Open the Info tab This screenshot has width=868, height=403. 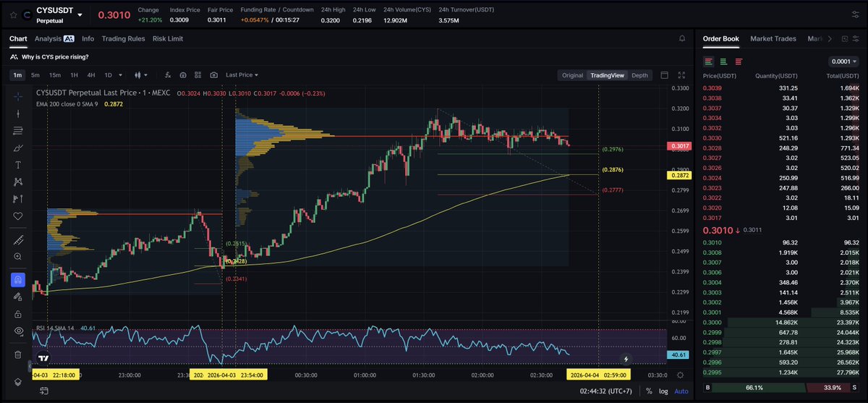click(x=88, y=38)
